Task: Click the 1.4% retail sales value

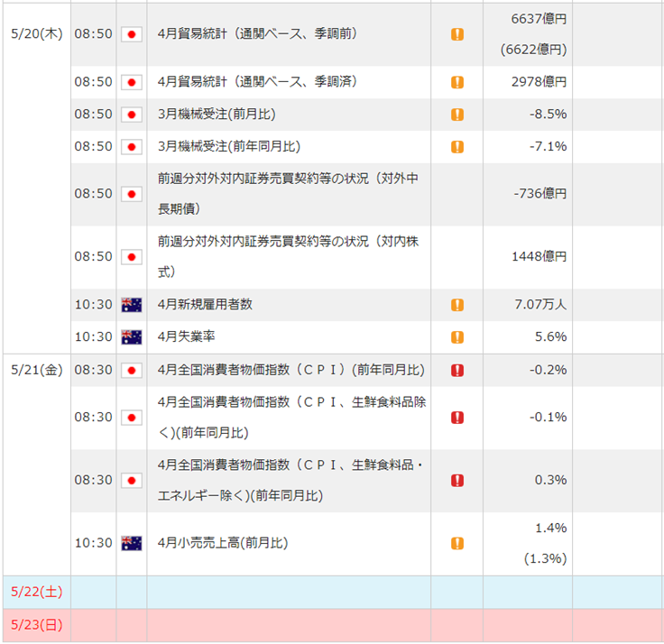Action: pos(551,528)
